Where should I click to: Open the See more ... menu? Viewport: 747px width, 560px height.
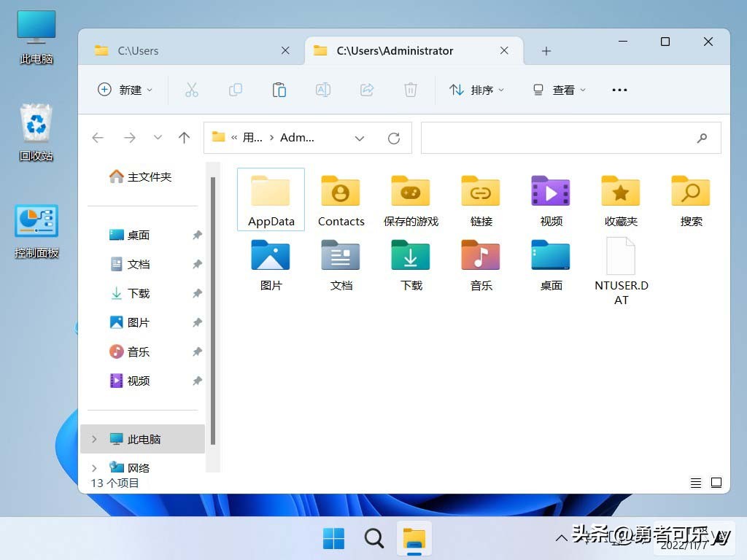point(619,89)
